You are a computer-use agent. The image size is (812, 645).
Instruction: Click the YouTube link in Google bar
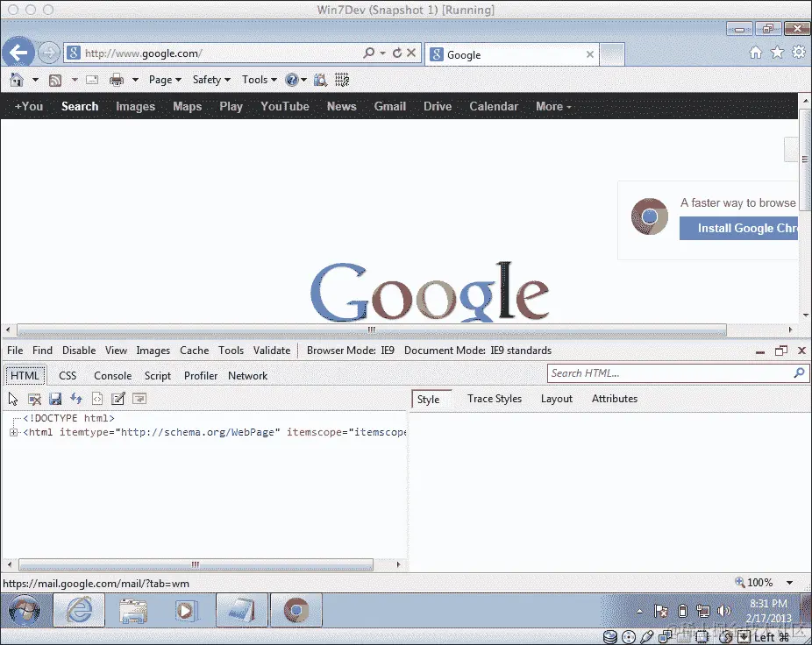tap(285, 106)
